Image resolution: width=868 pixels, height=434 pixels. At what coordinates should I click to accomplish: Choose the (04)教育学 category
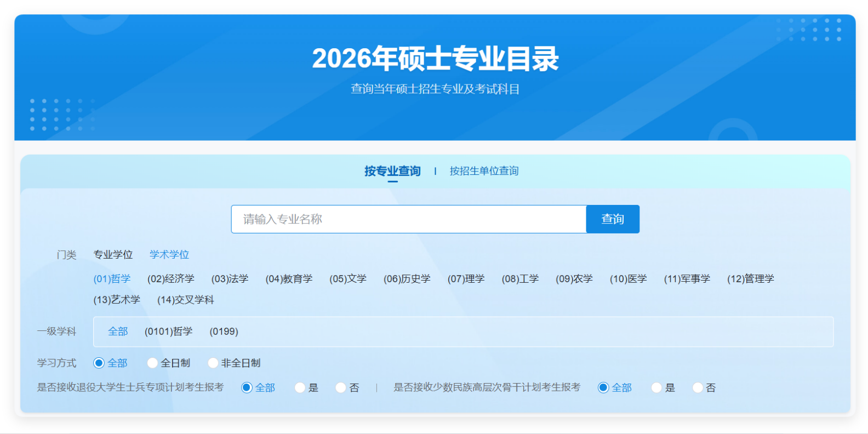tap(289, 279)
